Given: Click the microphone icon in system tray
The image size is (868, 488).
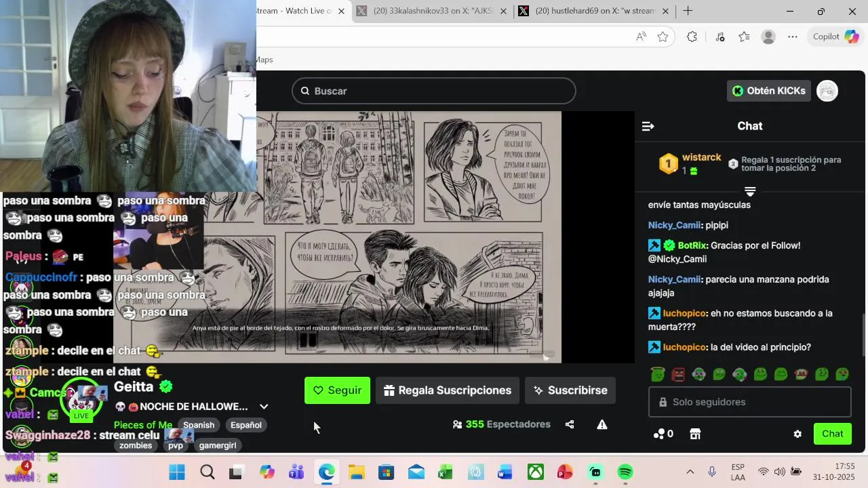Looking at the screenshot, I should 712,472.
